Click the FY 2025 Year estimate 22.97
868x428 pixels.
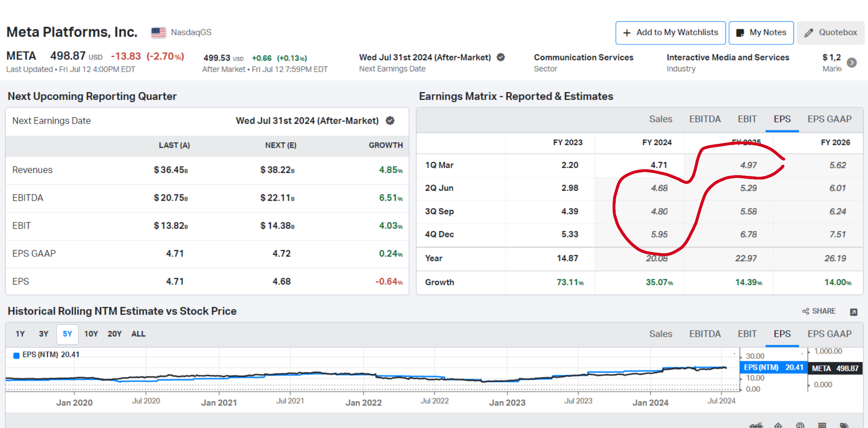746,258
